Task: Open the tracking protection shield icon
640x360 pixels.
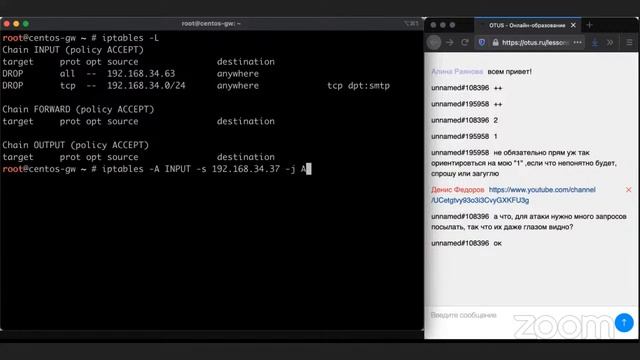Action: coord(482,42)
